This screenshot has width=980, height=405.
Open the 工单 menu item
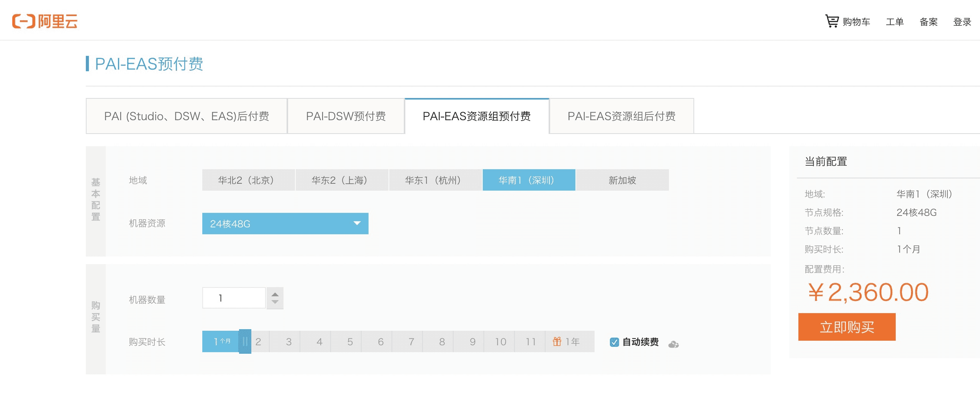pos(895,22)
